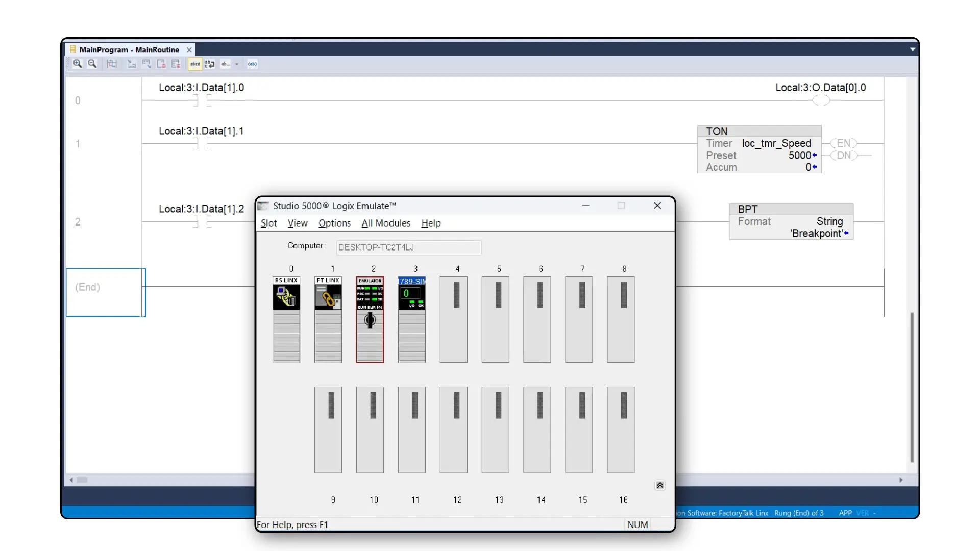Screen dimensions: 980x551
Task: Select the RS LINX module in slot 0
Action: [286, 319]
